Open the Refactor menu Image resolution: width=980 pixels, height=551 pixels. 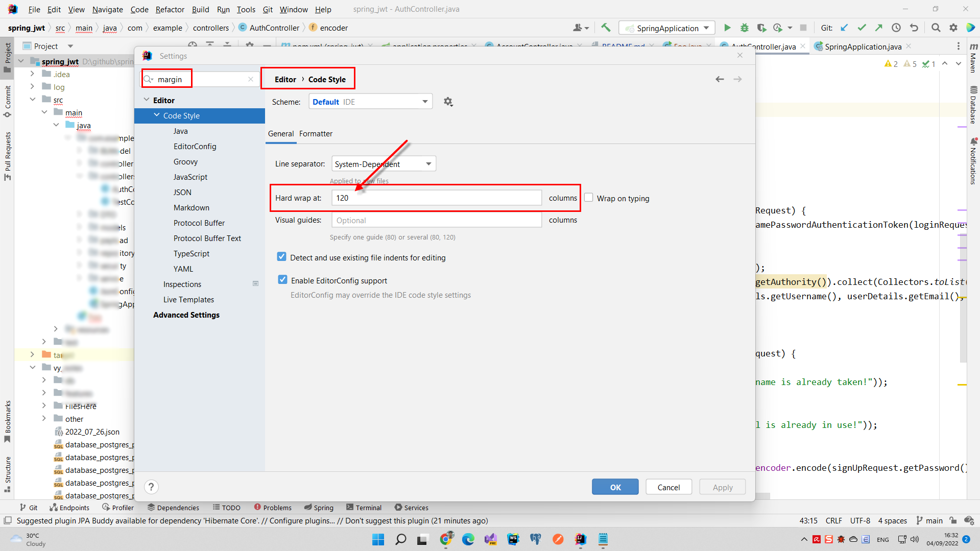click(170, 9)
